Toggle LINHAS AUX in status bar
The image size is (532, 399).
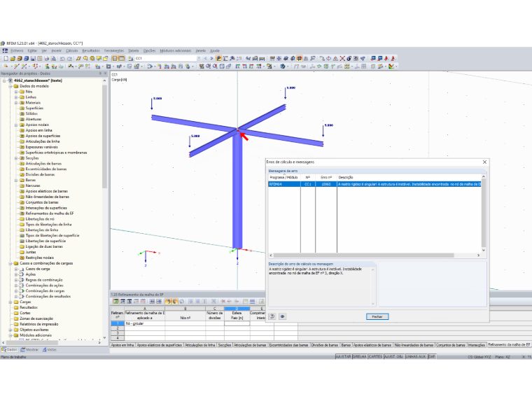(x=416, y=356)
